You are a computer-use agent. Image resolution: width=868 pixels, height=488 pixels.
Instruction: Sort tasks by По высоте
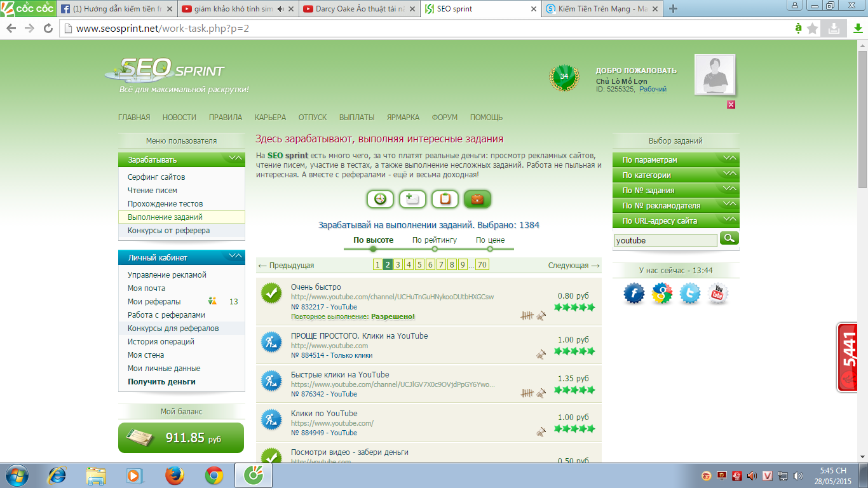[x=373, y=240]
